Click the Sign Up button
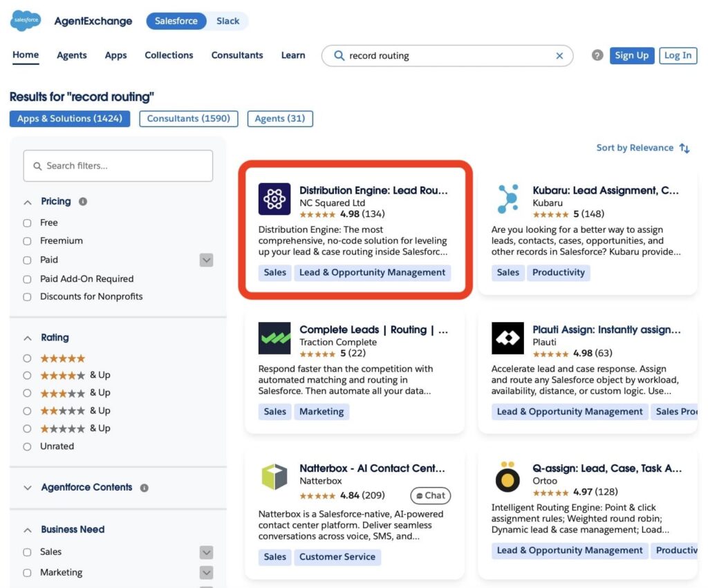Image resolution: width=708 pixels, height=588 pixels. [632, 55]
